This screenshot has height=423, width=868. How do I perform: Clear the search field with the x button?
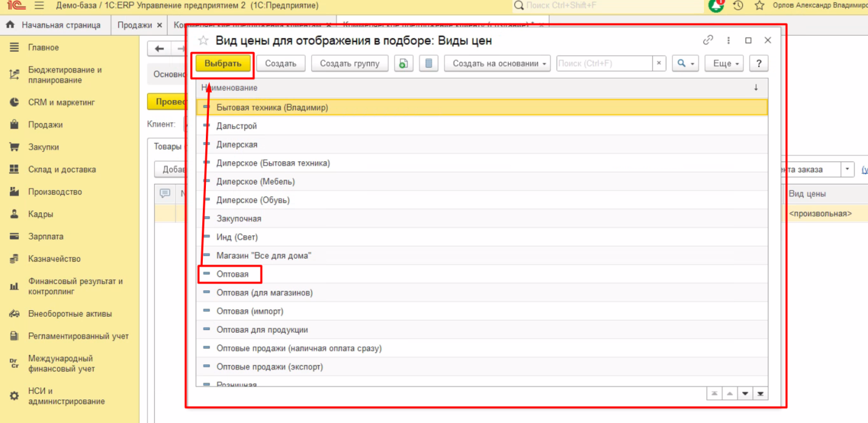[x=659, y=64]
